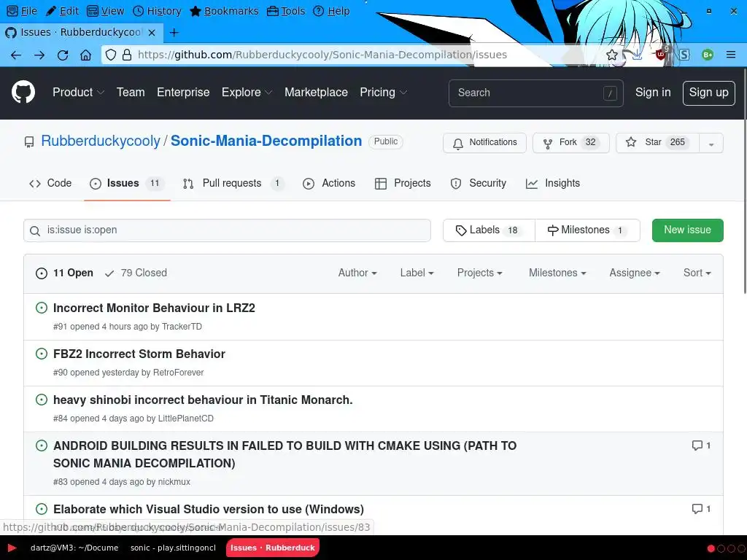Screen dimensions: 747x560
Task: Switch to the Security tab
Action: [x=479, y=183]
